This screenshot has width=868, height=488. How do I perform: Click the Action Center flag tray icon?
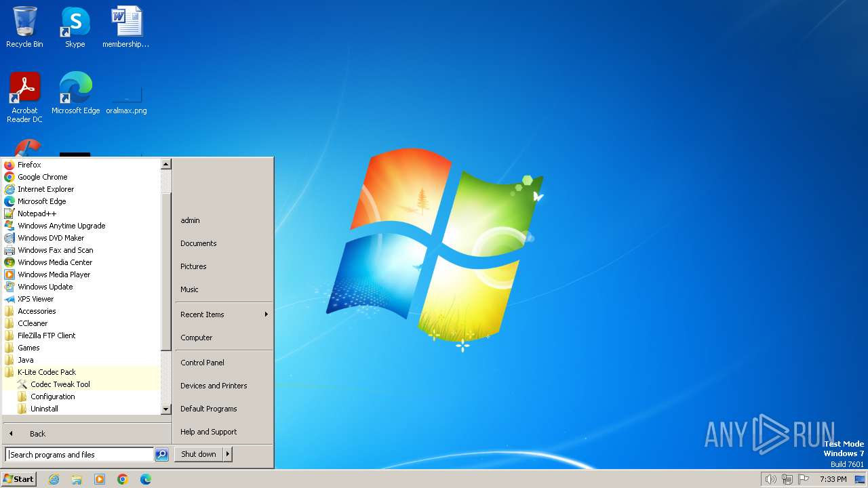coord(804,479)
